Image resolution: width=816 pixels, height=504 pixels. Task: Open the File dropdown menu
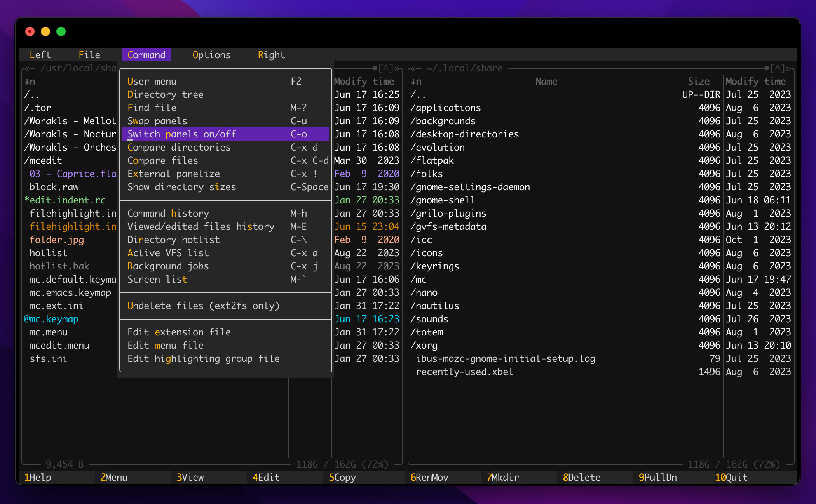point(89,55)
